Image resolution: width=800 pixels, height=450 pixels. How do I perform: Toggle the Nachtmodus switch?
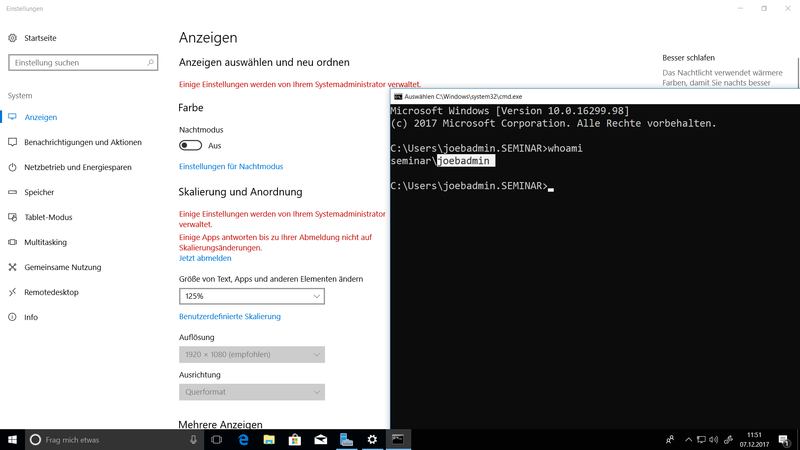pyautogui.click(x=190, y=145)
